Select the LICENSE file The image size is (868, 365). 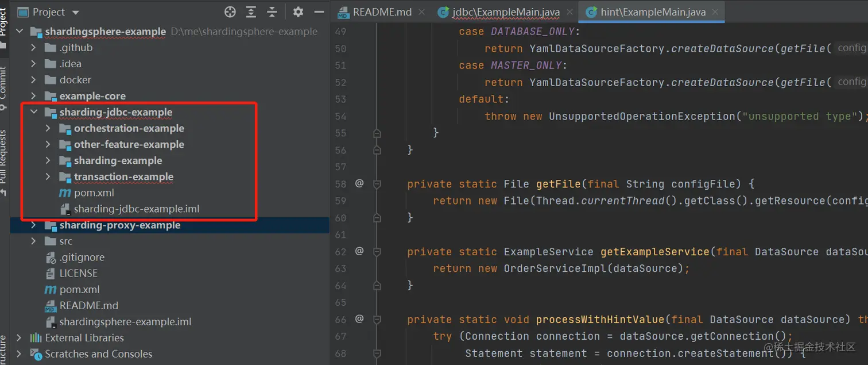pyautogui.click(x=169, y=273)
